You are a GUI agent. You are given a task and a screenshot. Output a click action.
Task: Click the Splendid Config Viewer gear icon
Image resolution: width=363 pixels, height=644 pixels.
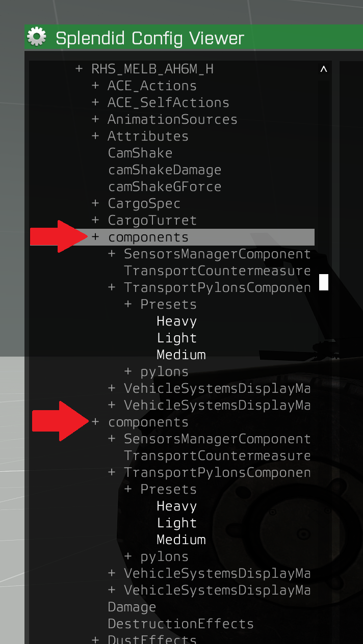click(x=36, y=37)
